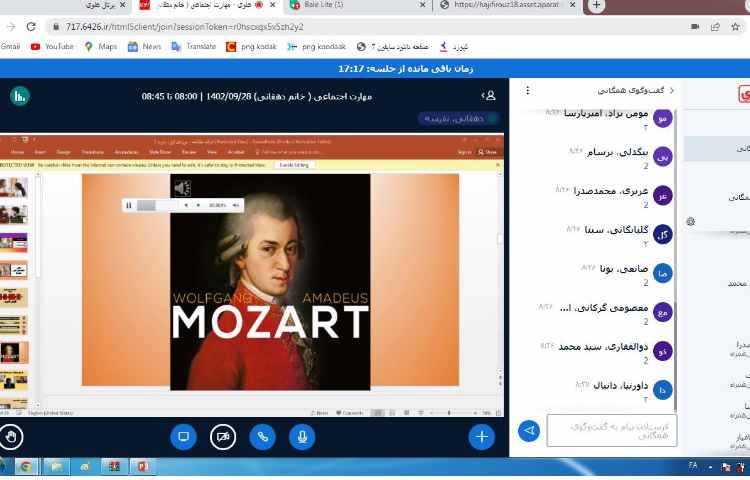Open the png koodaak bookmark
Image resolution: width=750 pixels, height=480 pixels.
point(316,46)
